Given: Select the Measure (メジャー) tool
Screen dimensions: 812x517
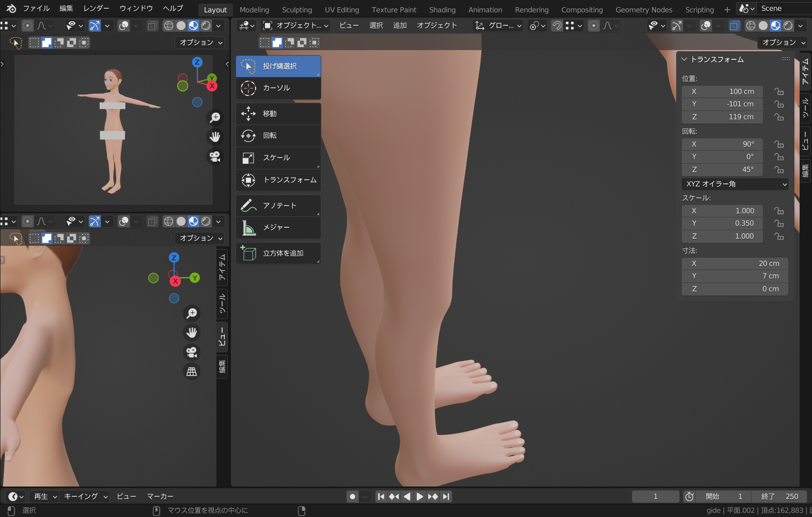Looking at the screenshot, I should click(278, 228).
